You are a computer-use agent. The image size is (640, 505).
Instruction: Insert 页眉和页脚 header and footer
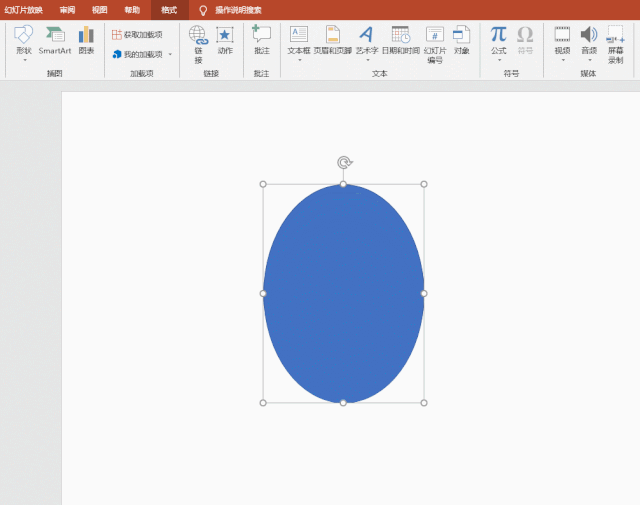tap(332, 40)
